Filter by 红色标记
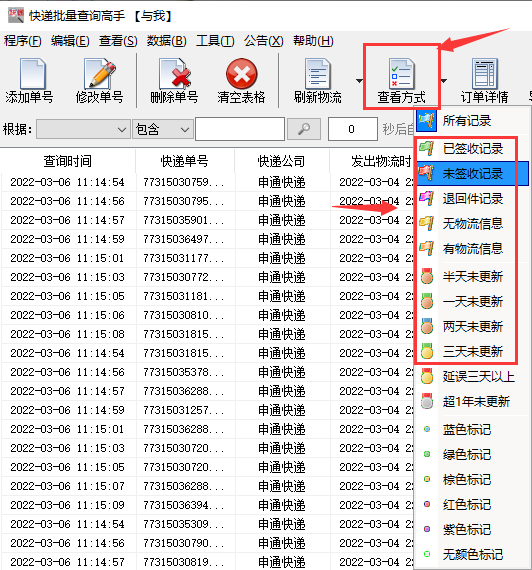This screenshot has height=570, width=532. tap(473, 505)
